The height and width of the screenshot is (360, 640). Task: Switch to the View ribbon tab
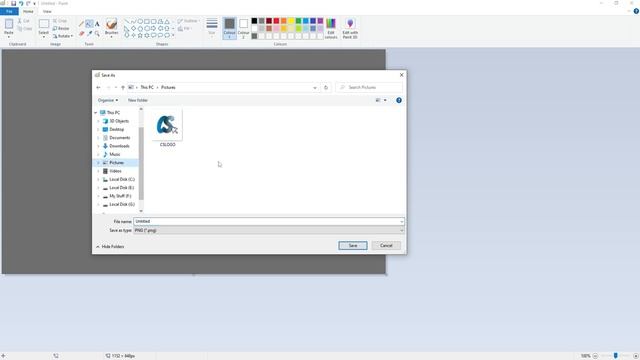[47, 11]
